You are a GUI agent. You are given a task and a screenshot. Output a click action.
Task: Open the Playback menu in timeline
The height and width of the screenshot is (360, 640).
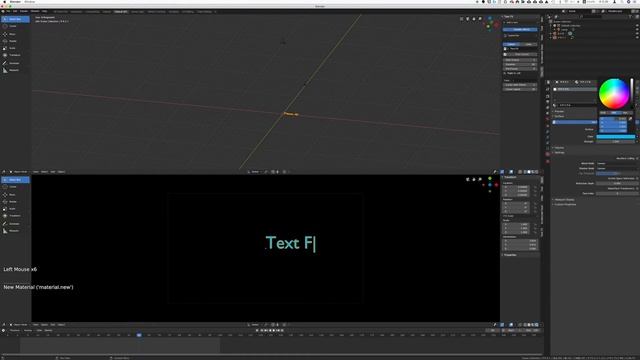pos(15,331)
